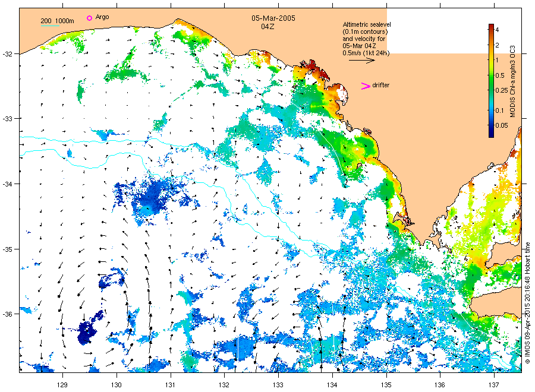Click latitude axis label -32
The width and height of the screenshot is (535, 392).
pyautogui.click(x=7, y=54)
